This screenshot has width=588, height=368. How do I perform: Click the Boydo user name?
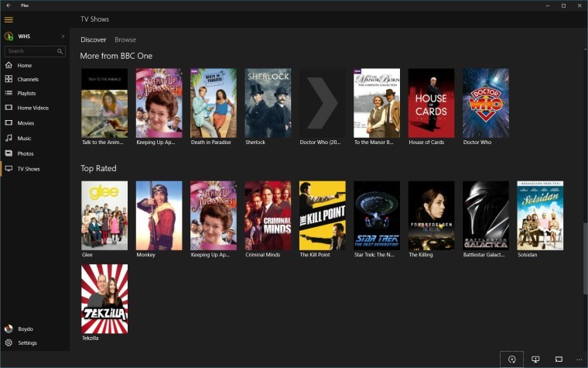coord(26,329)
